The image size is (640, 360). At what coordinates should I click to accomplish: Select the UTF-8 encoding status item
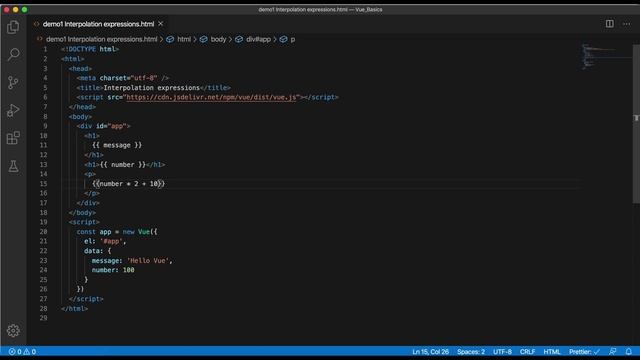point(502,352)
